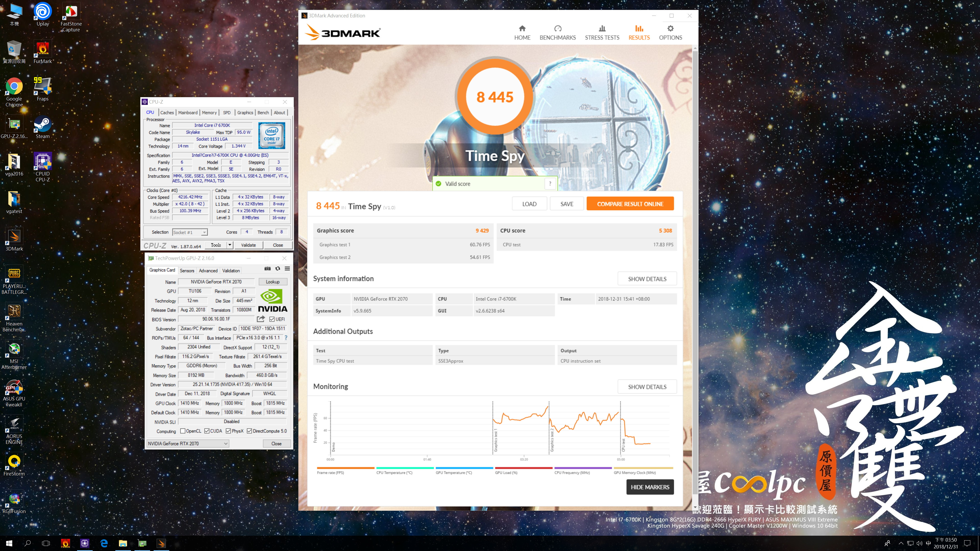The height and width of the screenshot is (551, 980).
Task: Toggle GPU Load (%) legend in monitoring chart
Action: pyautogui.click(x=523, y=470)
